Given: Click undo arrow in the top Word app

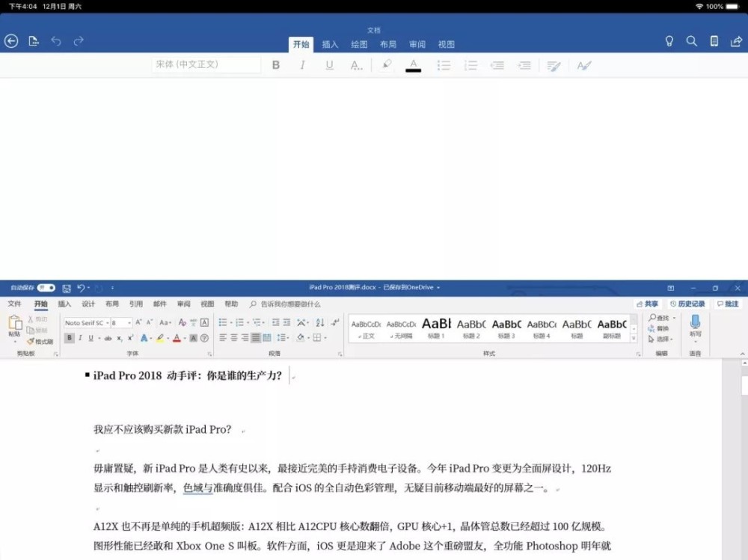Looking at the screenshot, I should click(x=56, y=41).
